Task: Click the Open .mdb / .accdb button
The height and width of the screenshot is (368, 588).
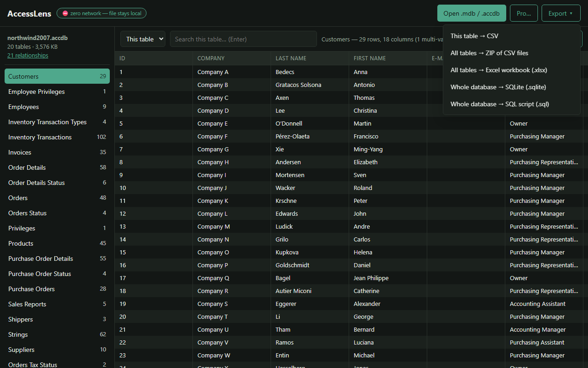Action: [x=472, y=13]
